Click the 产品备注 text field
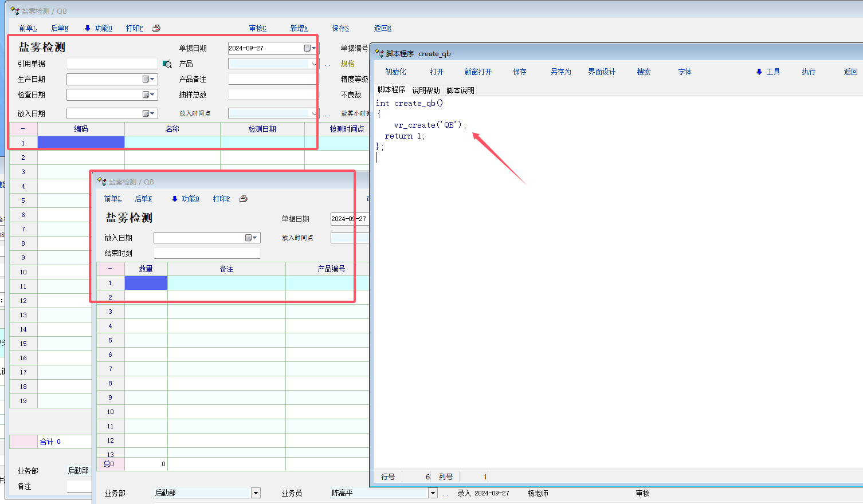The image size is (863, 504). (x=272, y=80)
